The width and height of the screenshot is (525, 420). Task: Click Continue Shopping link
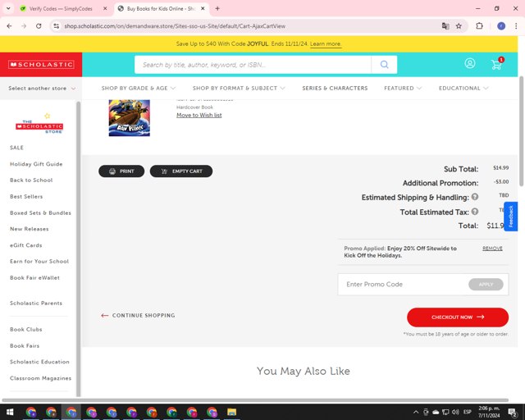138,316
